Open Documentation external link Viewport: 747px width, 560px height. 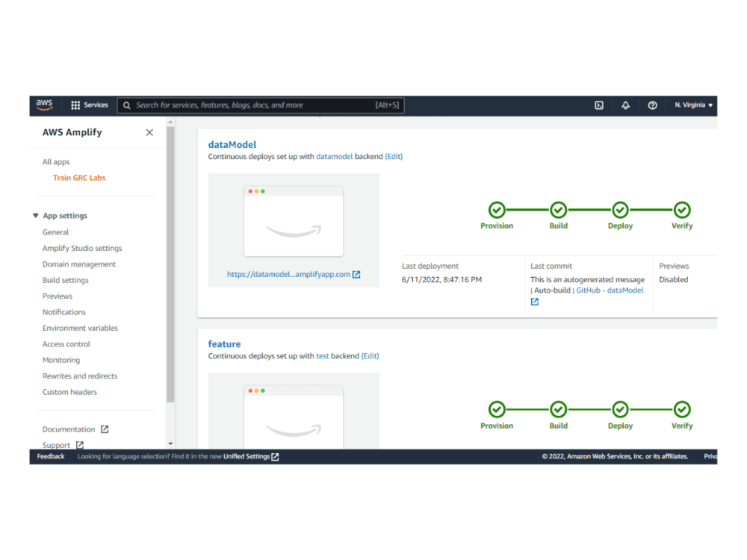[69, 429]
